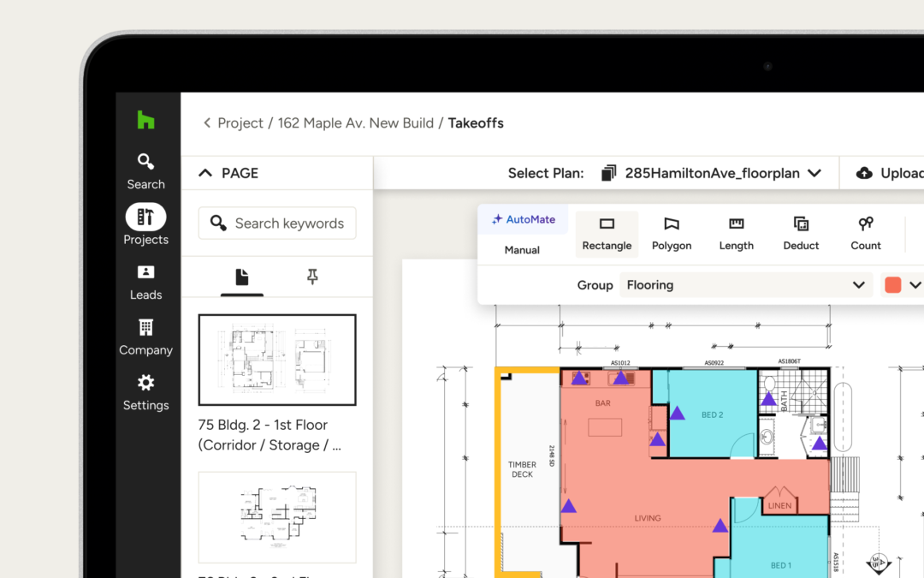The image size is (924, 578).
Task: Click the LIVING room label
Action: (648, 518)
